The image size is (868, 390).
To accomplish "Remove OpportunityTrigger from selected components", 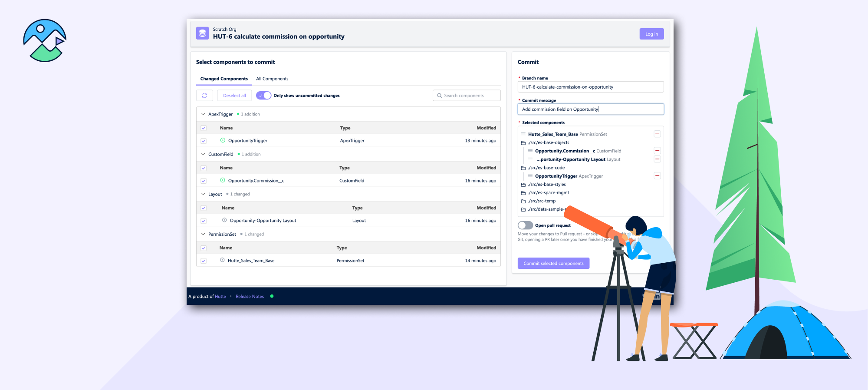I will 657,176.
